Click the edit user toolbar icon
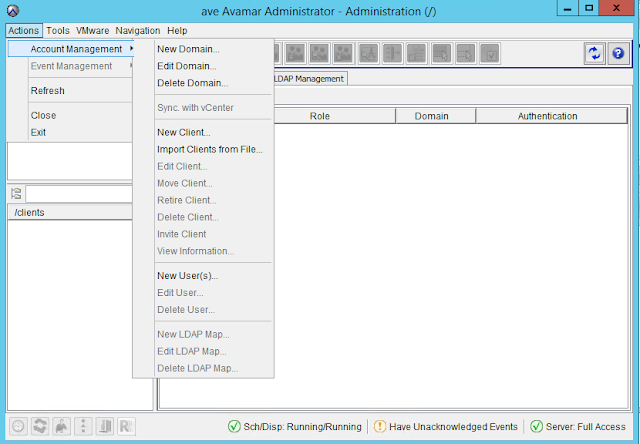640x444 pixels. point(319,53)
